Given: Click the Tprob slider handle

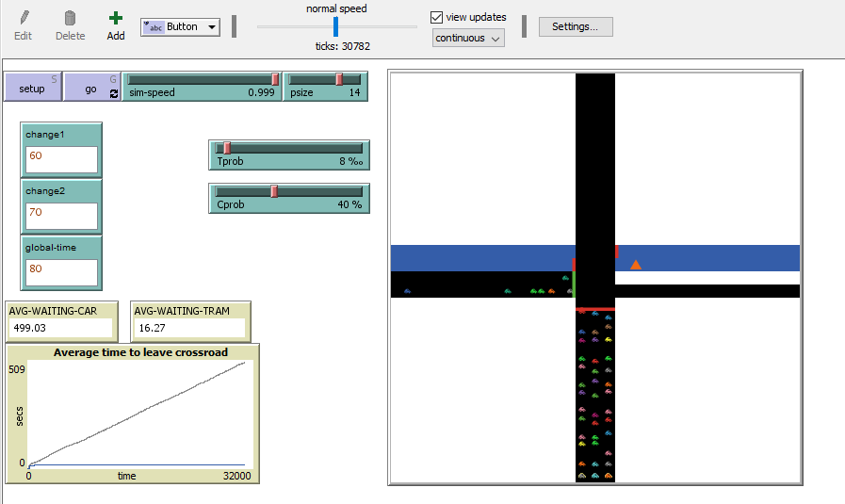Looking at the screenshot, I should (226, 148).
